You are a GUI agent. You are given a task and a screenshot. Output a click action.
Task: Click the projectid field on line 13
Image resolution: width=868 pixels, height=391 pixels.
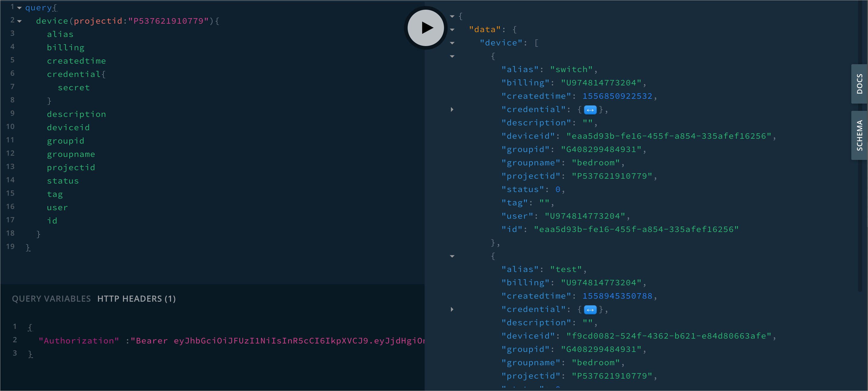tap(71, 167)
